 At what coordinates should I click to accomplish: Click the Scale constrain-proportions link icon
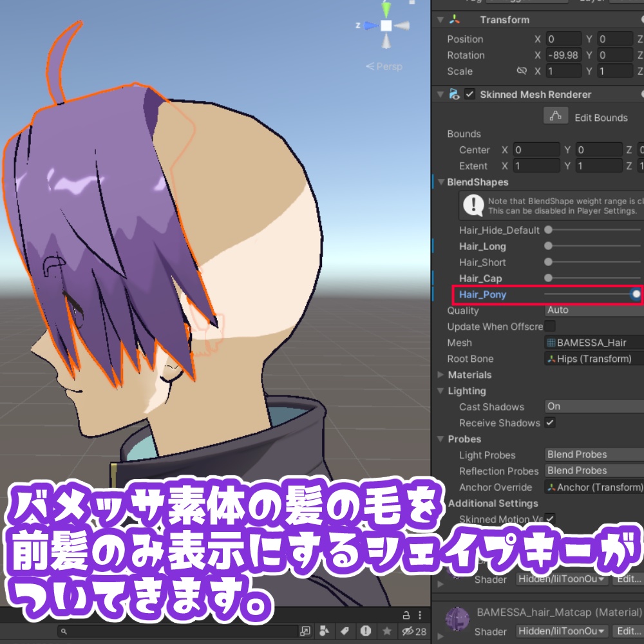click(522, 71)
